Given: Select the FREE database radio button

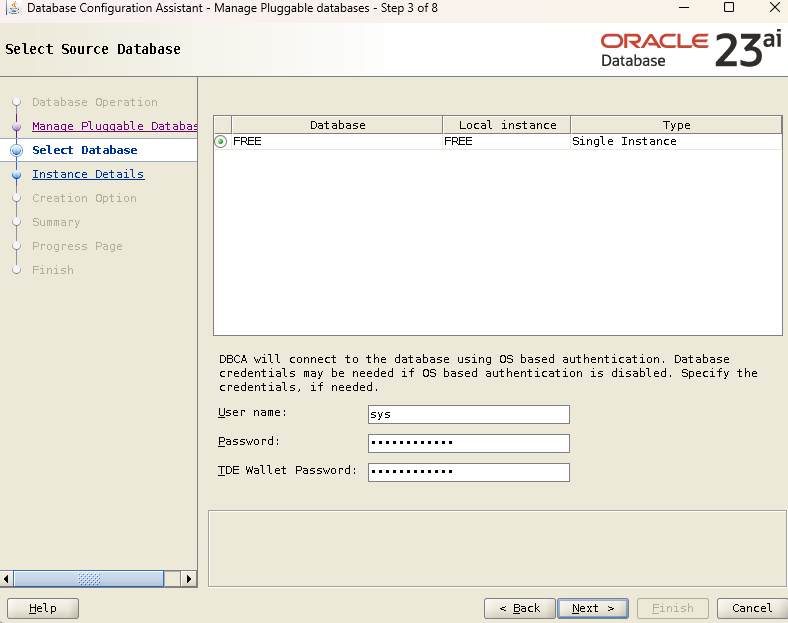Looking at the screenshot, I should coord(221,142).
